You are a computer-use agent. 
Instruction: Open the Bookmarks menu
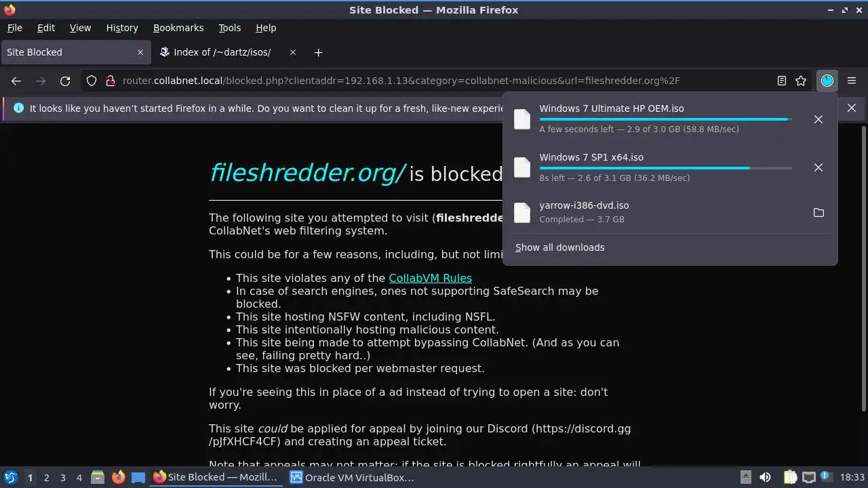coord(178,28)
